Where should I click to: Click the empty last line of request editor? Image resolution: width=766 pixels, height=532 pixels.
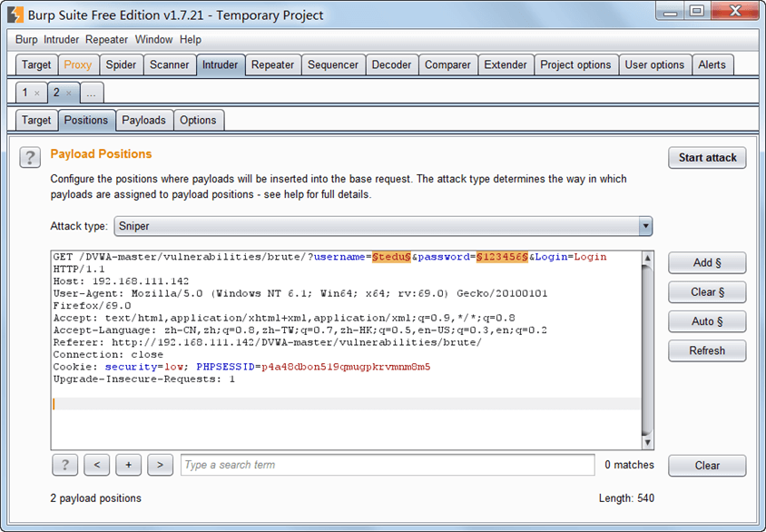pos(347,403)
